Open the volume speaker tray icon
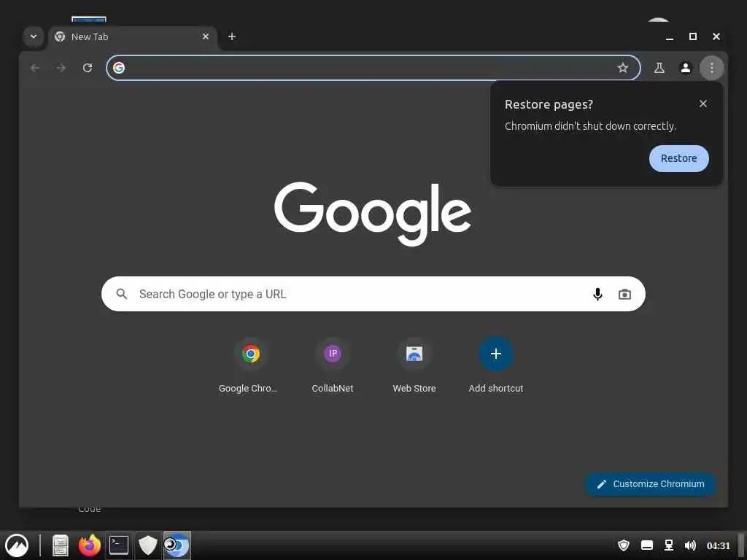Image resolution: width=747 pixels, height=560 pixels. [690, 545]
